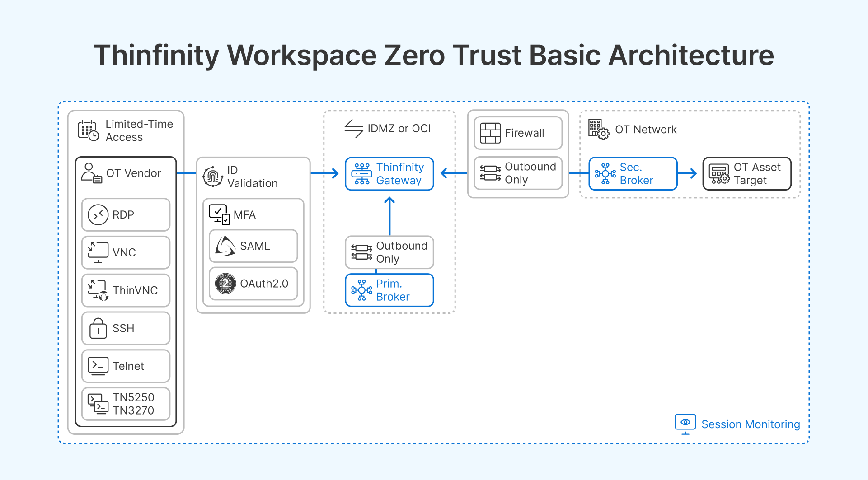
Task: Click the OT Vendor person icon
Action: click(91, 173)
